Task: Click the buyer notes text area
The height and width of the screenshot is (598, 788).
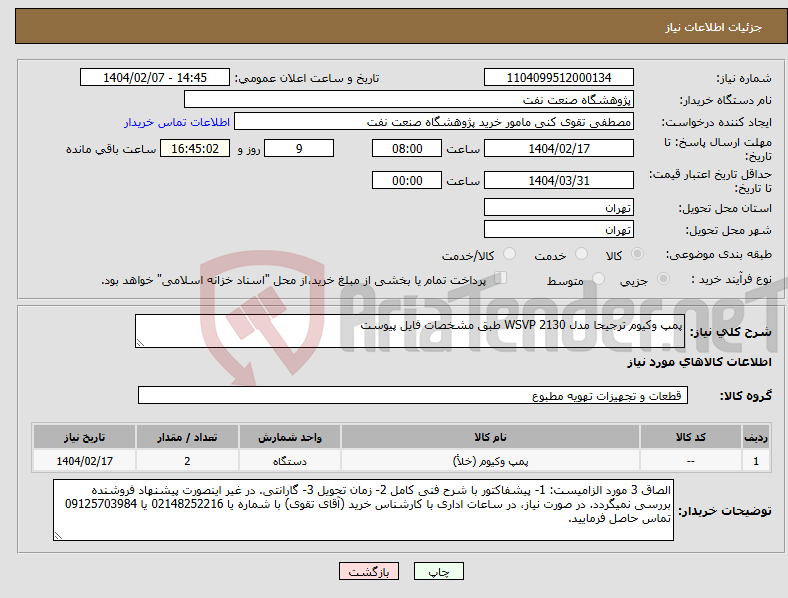Action: [x=363, y=510]
